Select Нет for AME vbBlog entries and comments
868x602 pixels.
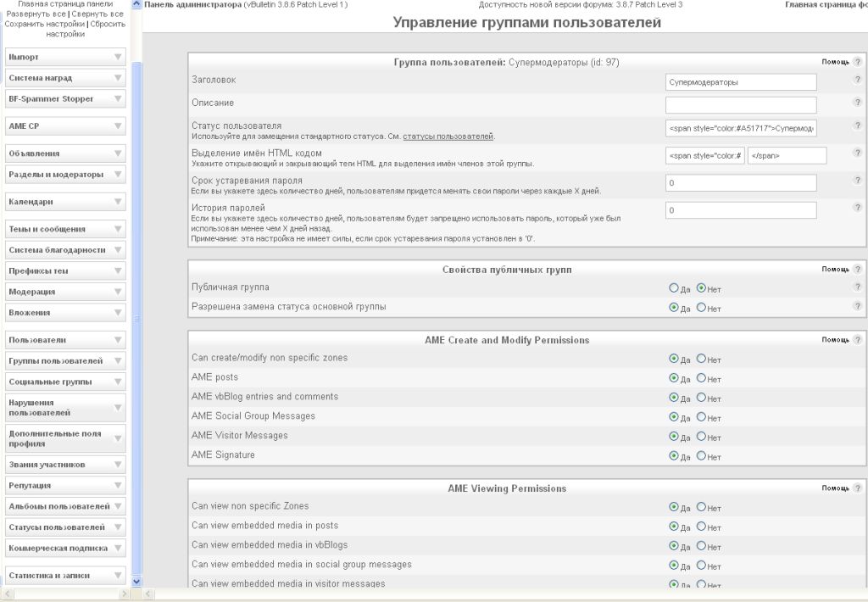coord(701,397)
